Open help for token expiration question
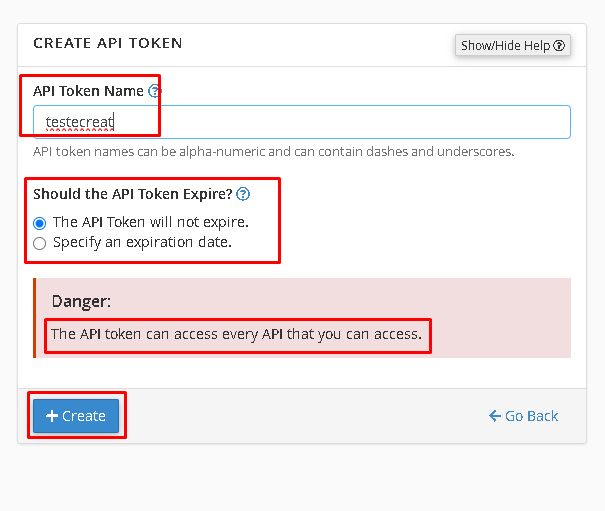The height and width of the screenshot is (511, 605). 243,194
